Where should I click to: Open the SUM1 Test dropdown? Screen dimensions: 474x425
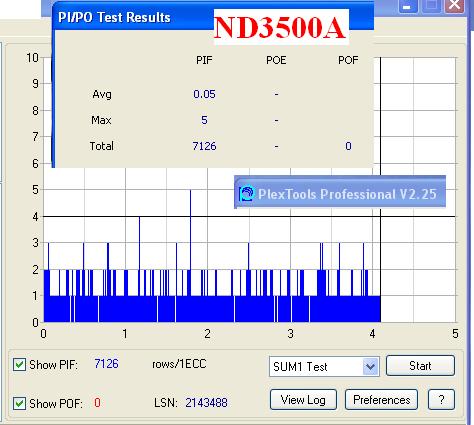(x=324, y=367)
